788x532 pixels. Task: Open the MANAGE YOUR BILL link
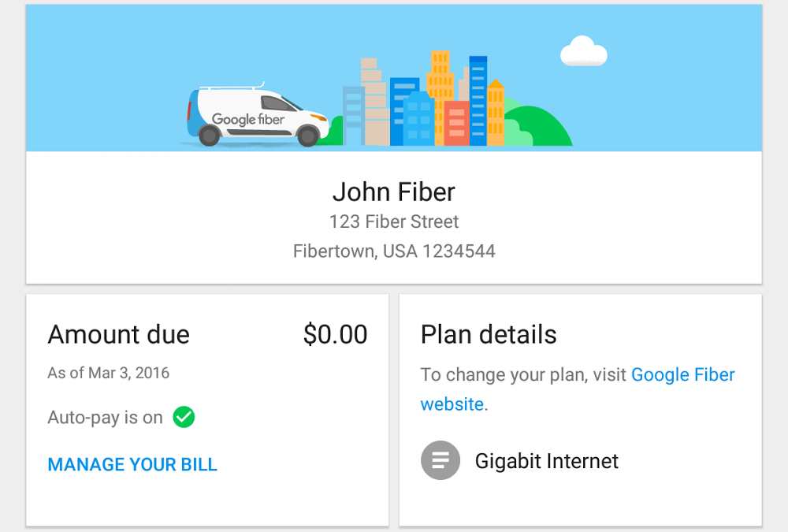[132, 464]
